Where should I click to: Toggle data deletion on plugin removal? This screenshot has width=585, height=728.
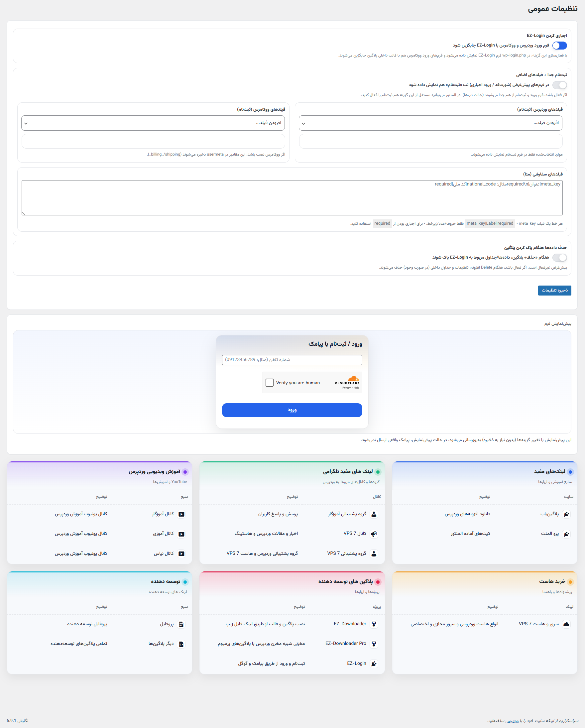tap(559, 258)
